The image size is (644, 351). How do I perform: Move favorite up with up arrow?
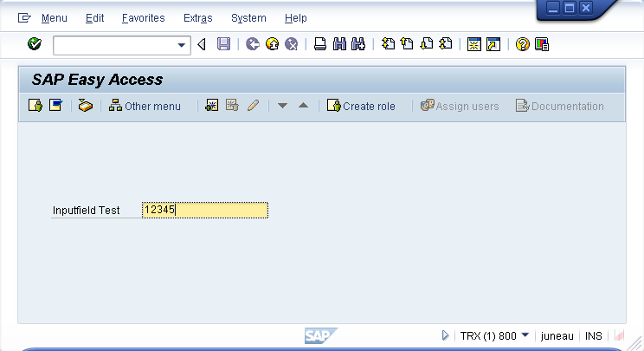point(303,106)
